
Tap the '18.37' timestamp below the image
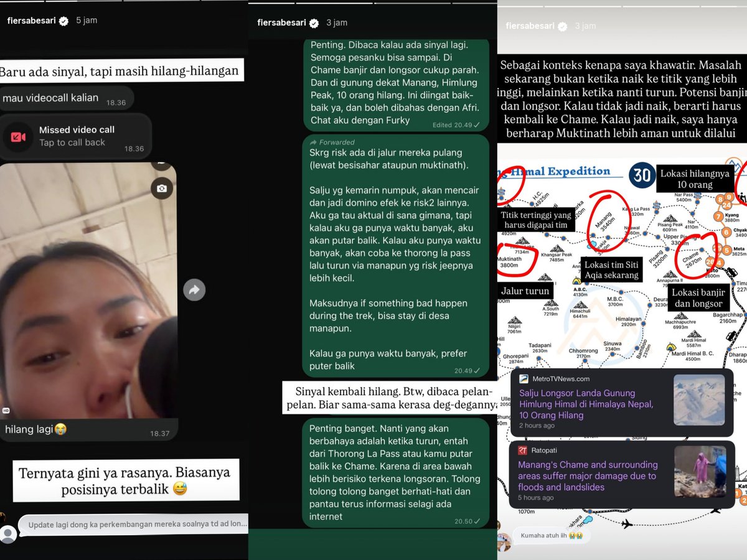(159, 433)
